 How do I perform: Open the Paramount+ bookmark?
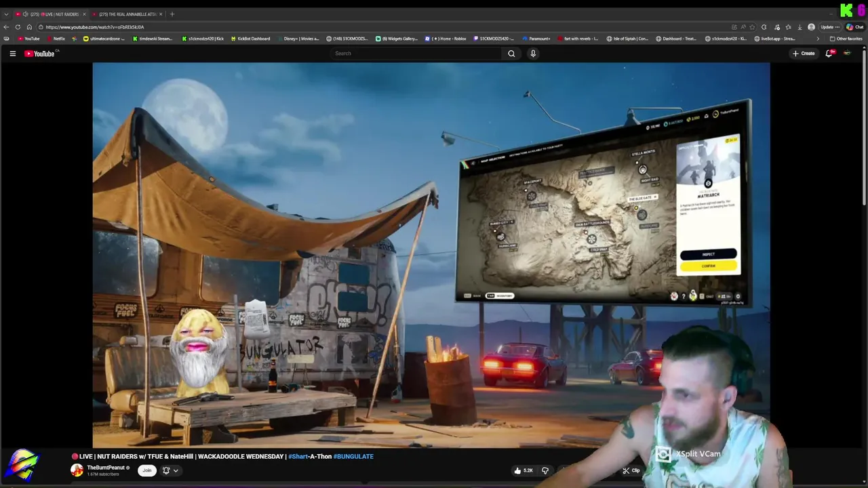point(536,39)
